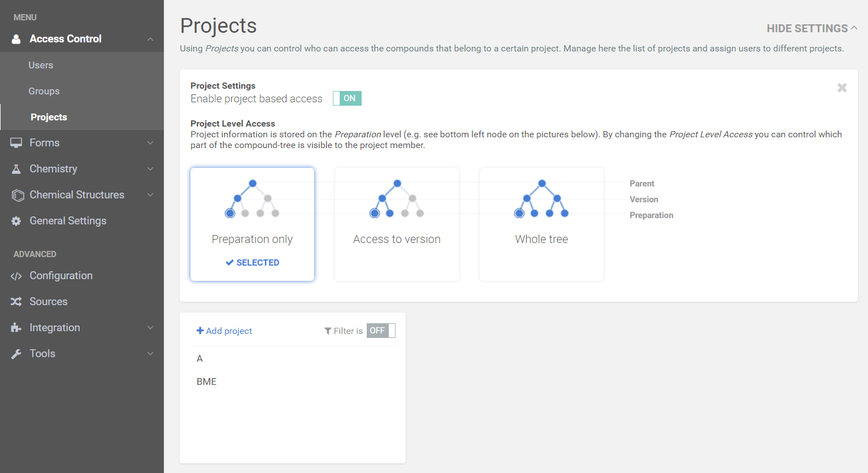
Task: Click the Forms monitor icon
Action: [16, 143]
